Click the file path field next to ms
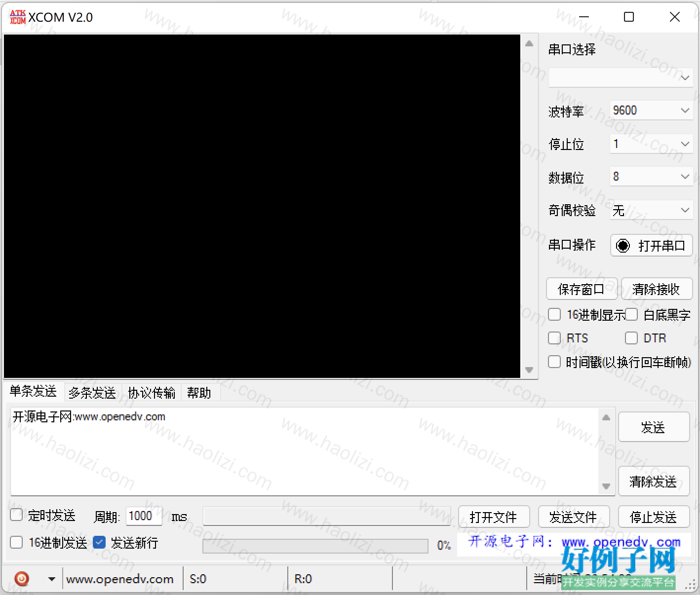This screenshot has height=595, width=700. [x=327, y=516]
